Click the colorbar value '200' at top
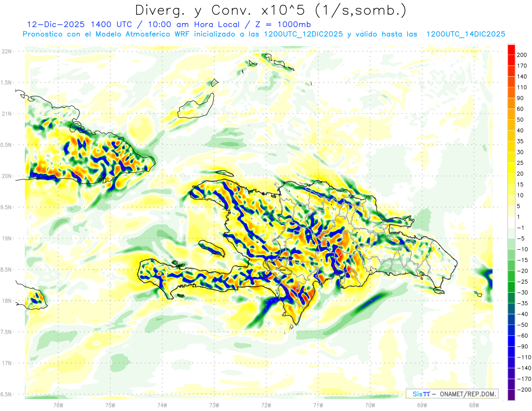532x411 pixels. (x=522, y=55)
